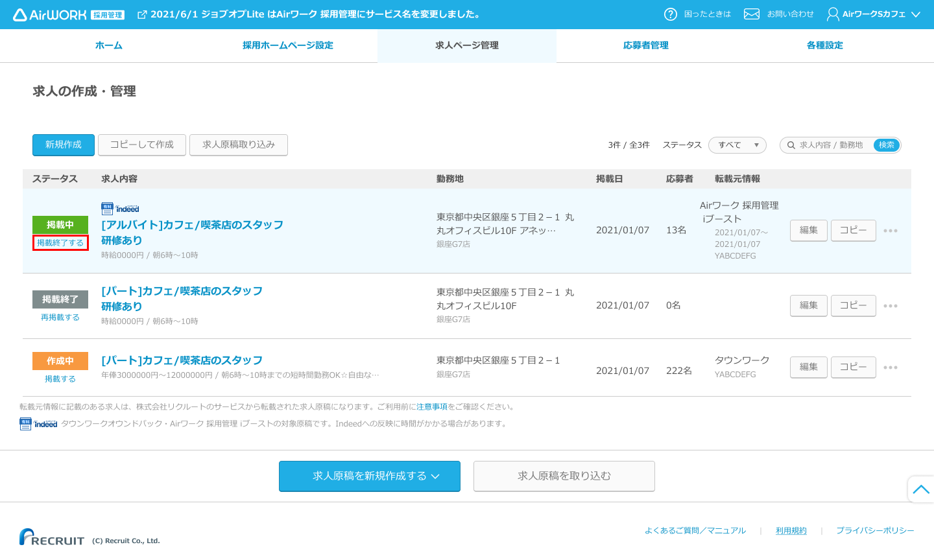
Task: Click the AirワークSカフェ user profile icon
Action: click(x=833, y=14)
